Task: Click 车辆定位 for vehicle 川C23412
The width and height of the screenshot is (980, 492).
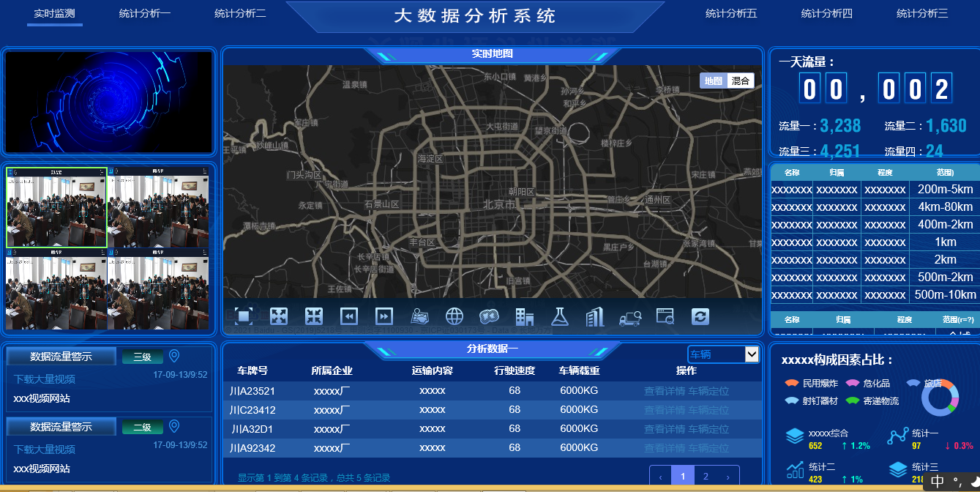Action: pyautogui.click(x=708, y=410)
